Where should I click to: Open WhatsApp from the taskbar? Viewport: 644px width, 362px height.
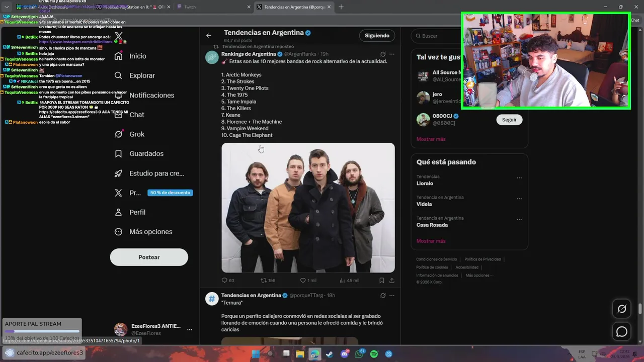tap(359, 354)
